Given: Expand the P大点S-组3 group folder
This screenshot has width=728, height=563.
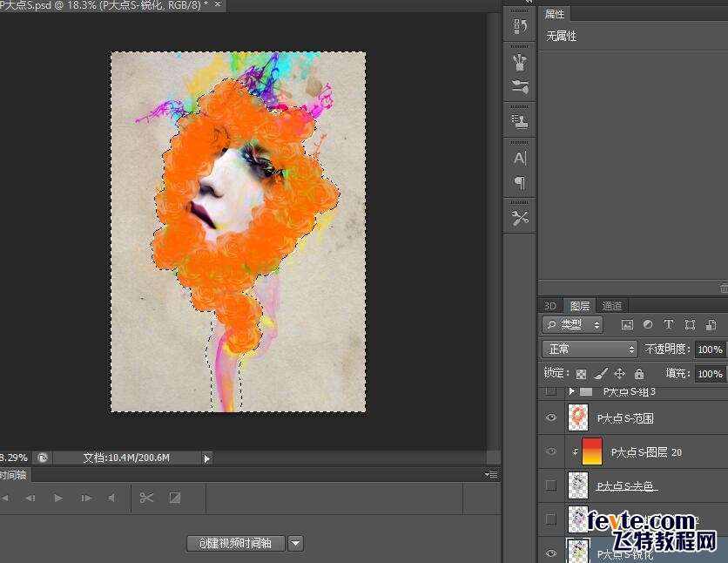Looking at the screenshot, I should click(572, 392).
